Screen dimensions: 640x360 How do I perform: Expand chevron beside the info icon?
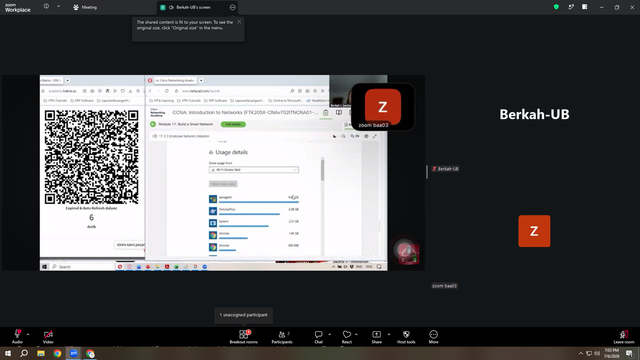click(x=58, y=7)
